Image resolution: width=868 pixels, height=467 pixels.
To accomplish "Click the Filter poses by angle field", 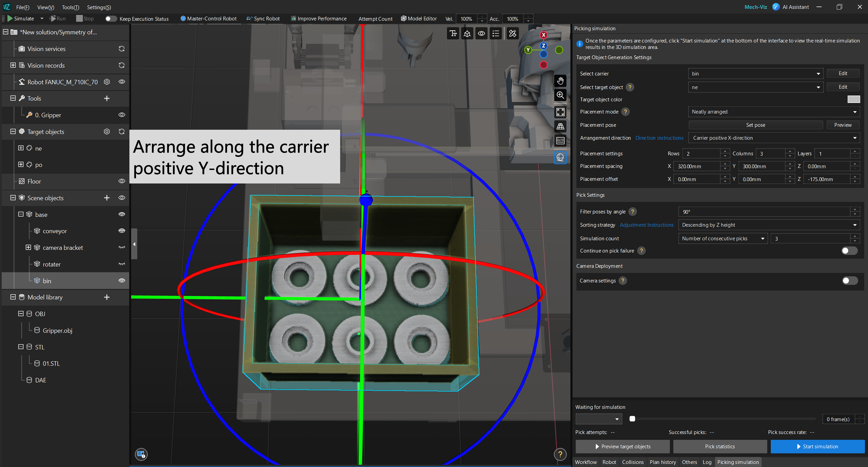I will [x=764, y=212].
